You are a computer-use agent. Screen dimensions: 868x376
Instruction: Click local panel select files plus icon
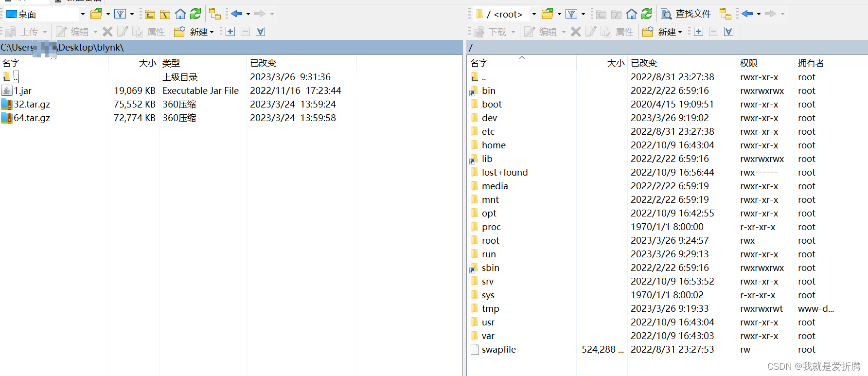(230, 32)
